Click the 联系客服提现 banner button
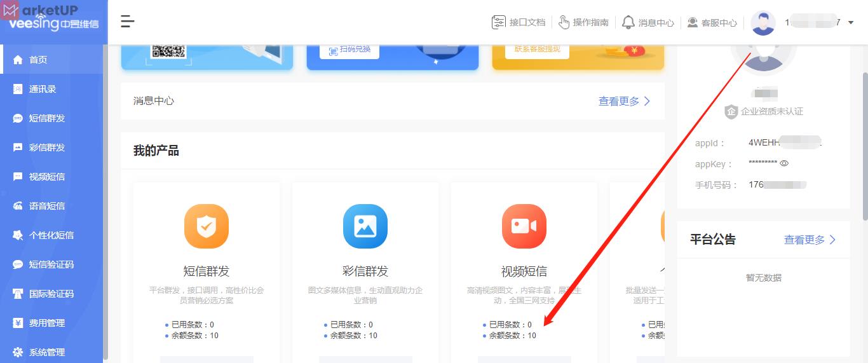868x363 pixels. pos(538,50)
